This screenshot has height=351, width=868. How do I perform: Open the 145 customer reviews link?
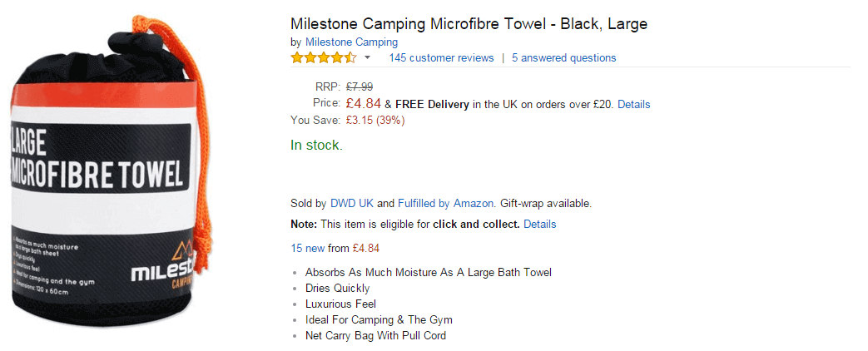coord(441,57)
